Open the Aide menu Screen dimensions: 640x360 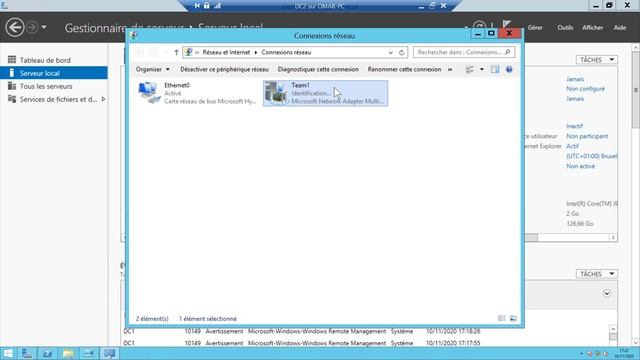[620, 28]
